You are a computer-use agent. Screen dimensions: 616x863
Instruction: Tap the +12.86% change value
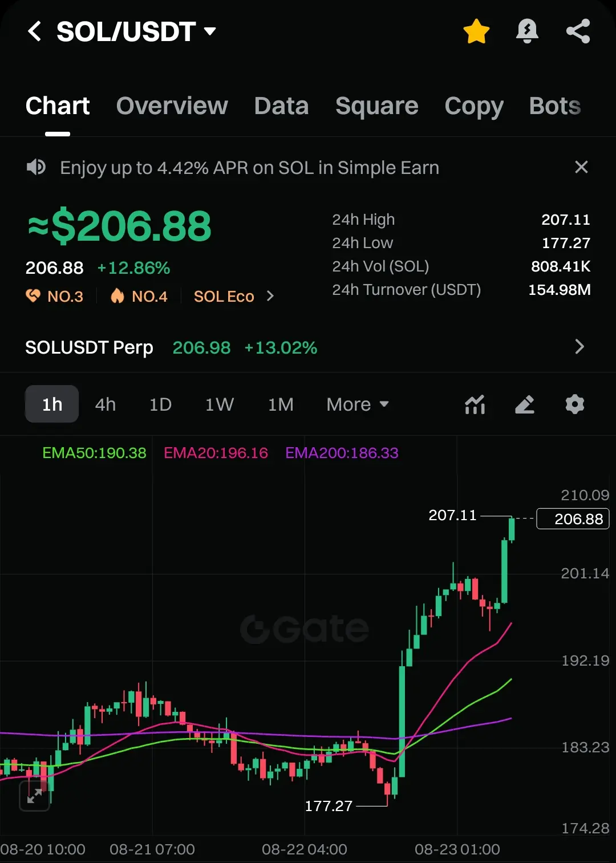coord(133,268)
